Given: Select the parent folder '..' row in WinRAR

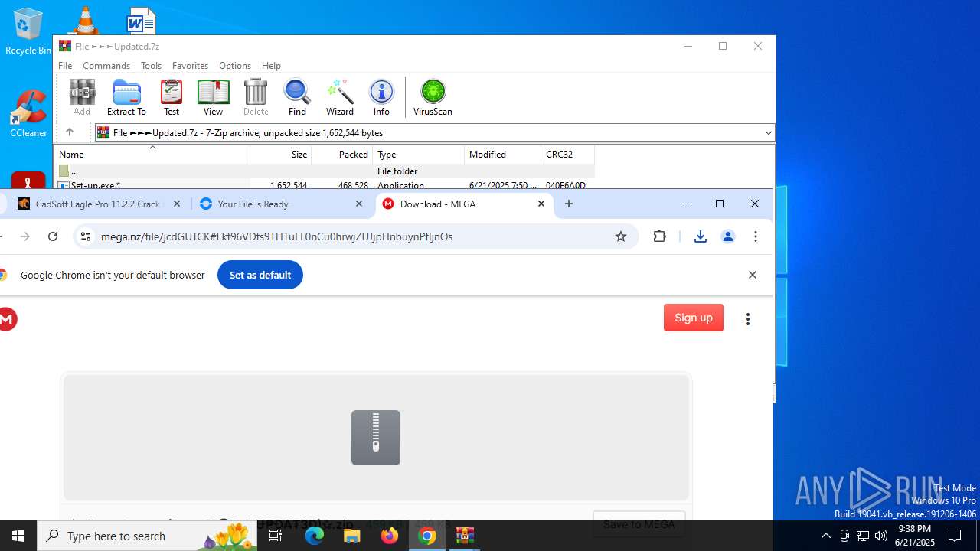Looking at the screenshot, I should click(x=325, y=171).
